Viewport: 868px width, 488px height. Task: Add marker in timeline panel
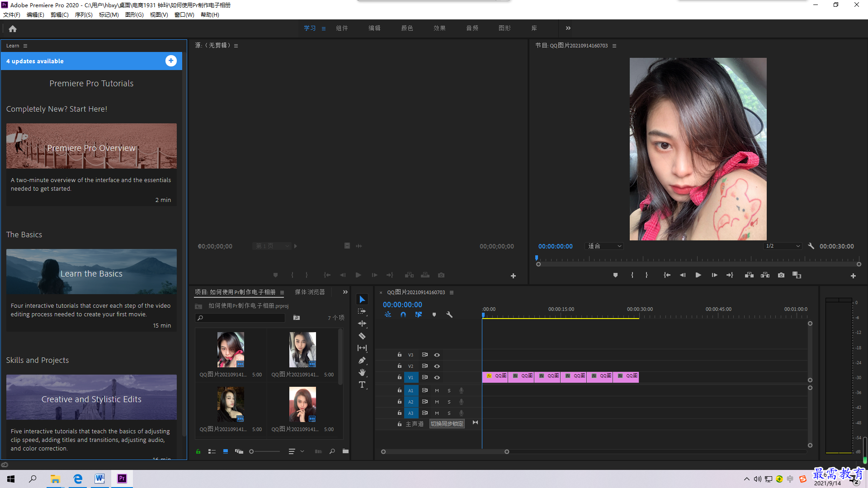click(x=434, y=314)
